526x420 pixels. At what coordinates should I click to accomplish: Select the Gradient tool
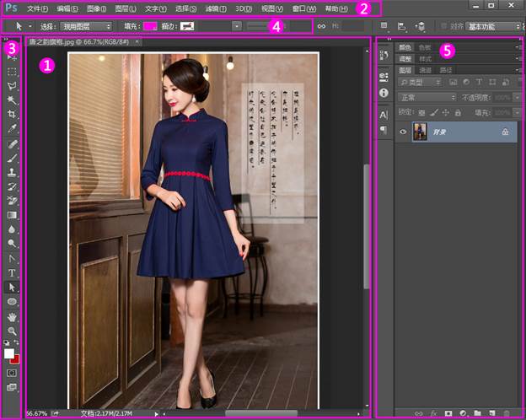click(12, 215)
